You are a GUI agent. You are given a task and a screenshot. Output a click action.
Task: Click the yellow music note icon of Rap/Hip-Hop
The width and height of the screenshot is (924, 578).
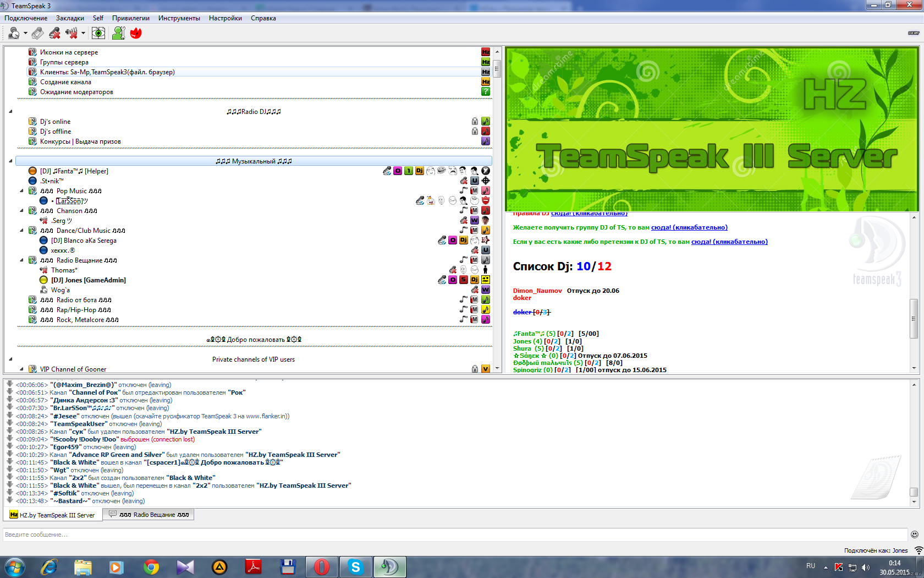pos(486,310)
